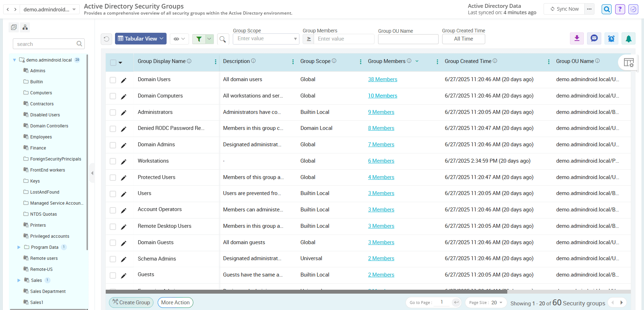Viewport: 644px width, 310px height.
Task: Edit the Domain Users row pencil
Action: click(124, 80)
